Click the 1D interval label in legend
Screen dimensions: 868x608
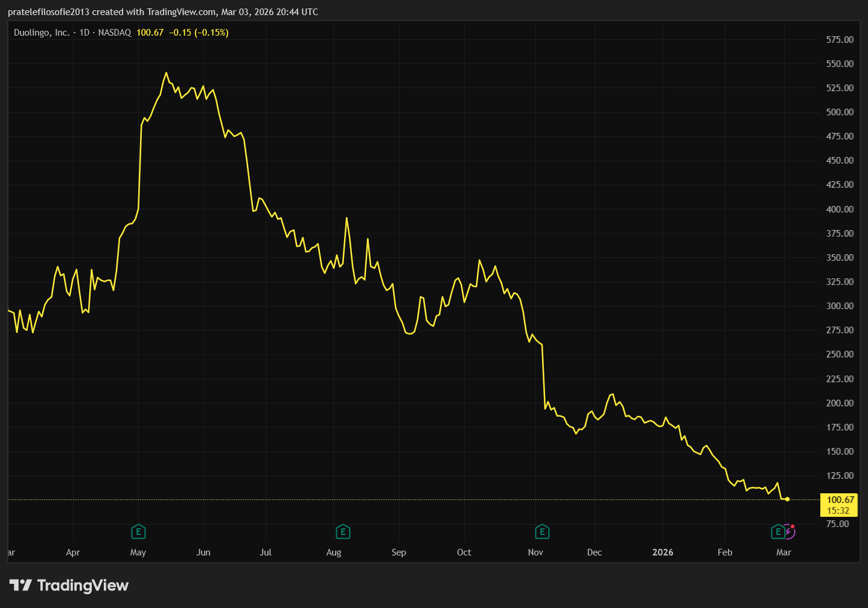click(85, 33)
